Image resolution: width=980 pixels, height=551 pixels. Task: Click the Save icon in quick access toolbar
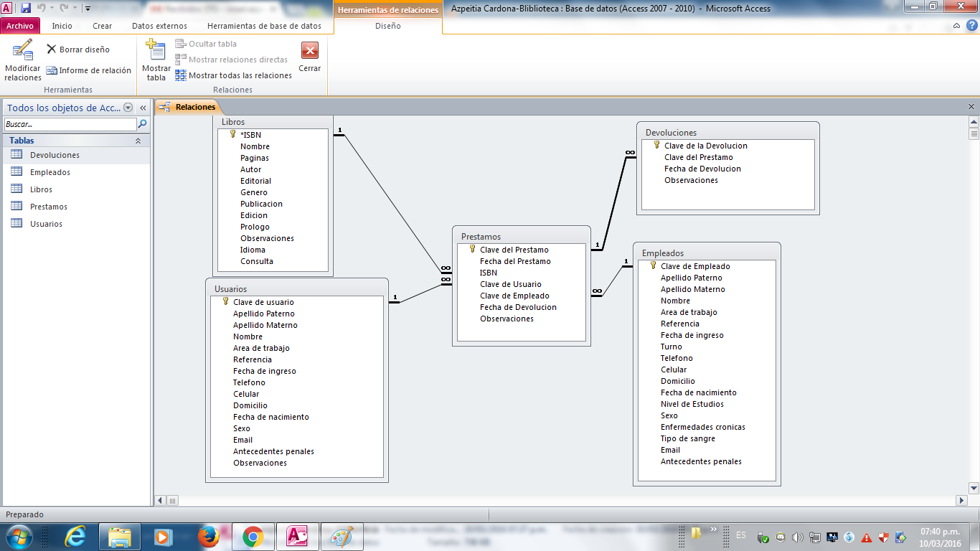[26, 9]
